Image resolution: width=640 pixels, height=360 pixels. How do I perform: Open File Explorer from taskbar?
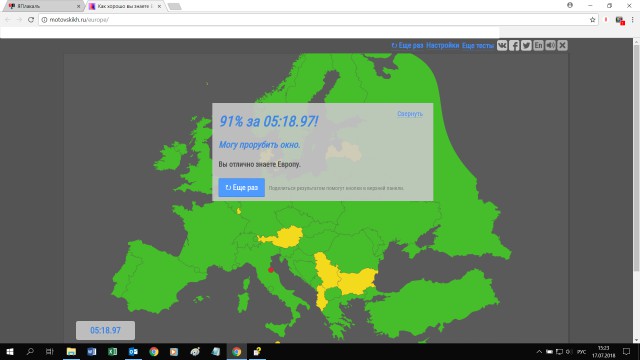[x=71, y=351]
